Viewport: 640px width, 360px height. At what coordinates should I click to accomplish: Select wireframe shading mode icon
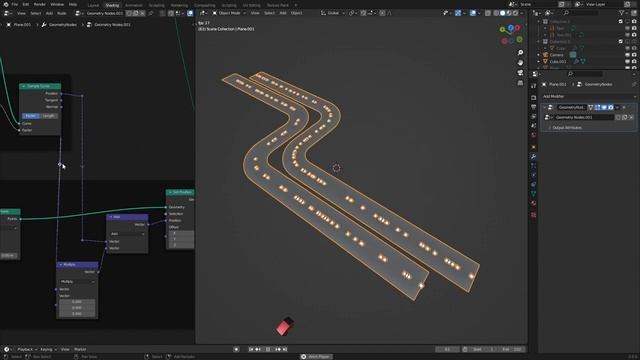coord(496,13)
